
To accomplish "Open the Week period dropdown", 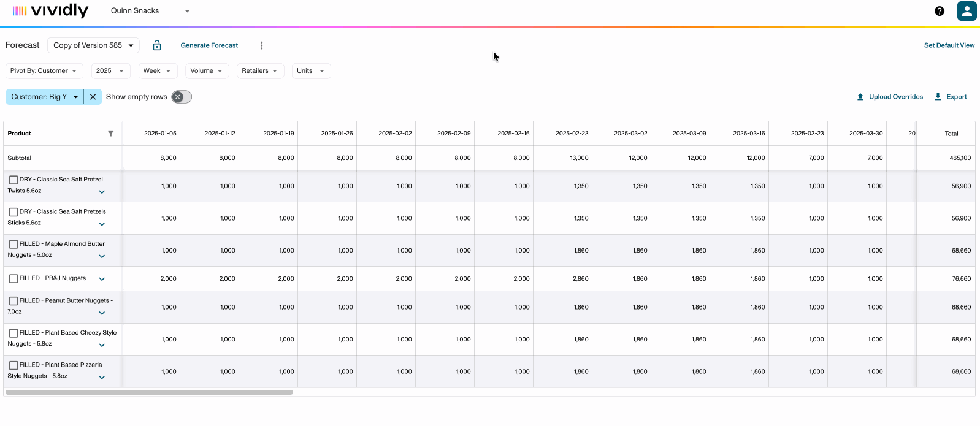I will pyautogui.click(x=158, y=71).
